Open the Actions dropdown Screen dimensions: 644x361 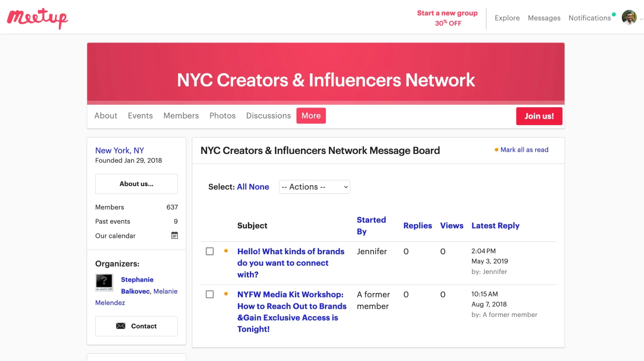[314, 187]
